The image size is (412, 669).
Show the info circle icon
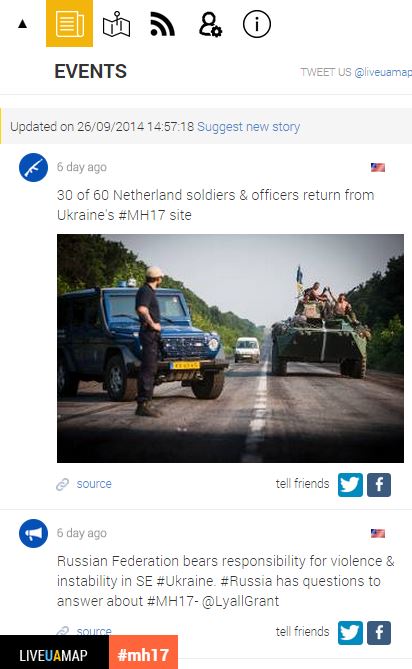(x=257, y=24)
